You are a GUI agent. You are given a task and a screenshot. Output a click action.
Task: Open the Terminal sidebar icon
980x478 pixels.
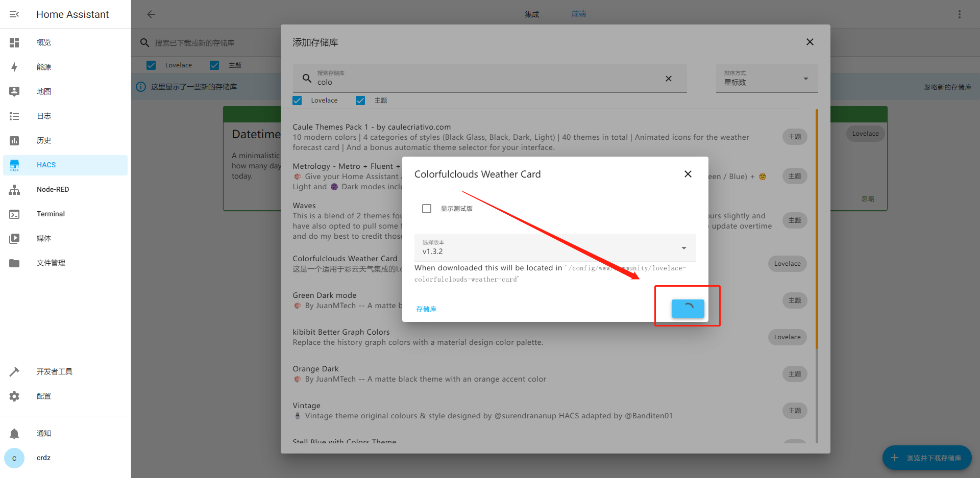(14, 214)
